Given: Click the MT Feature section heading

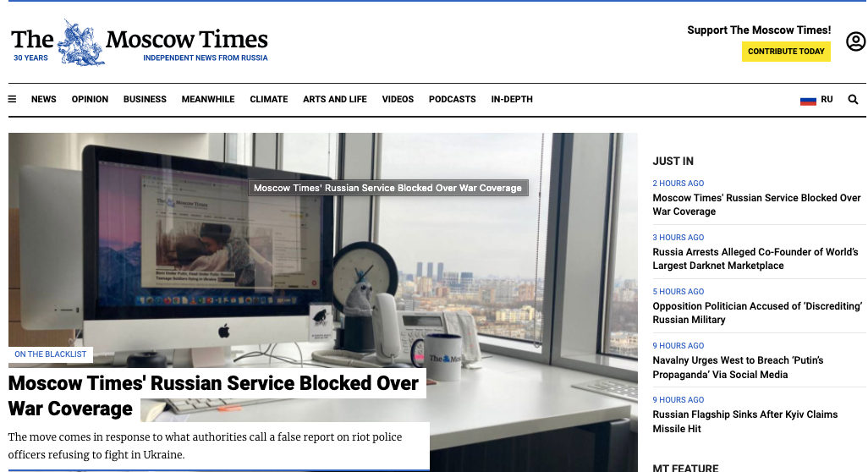Looking at the screenshot, I should coord(685,468).
